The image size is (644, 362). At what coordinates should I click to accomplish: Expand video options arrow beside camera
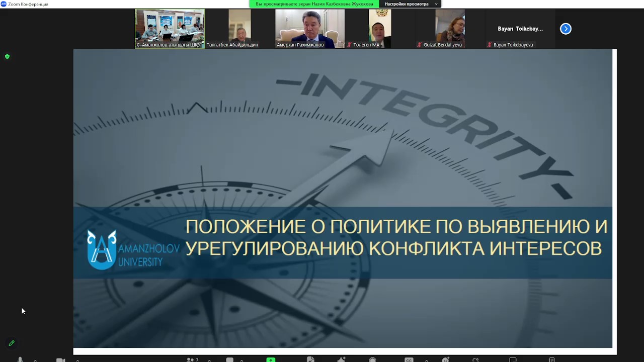tap(77, 360)
